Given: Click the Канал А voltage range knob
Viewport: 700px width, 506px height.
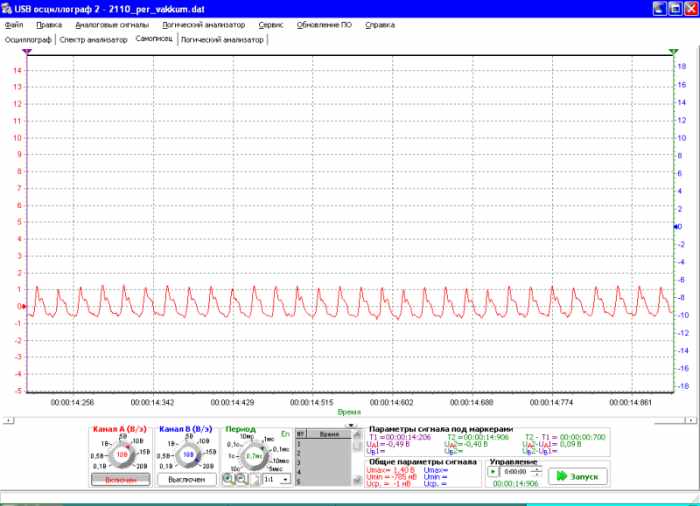Looking at the screenshot, I should (x=122, y=455).
